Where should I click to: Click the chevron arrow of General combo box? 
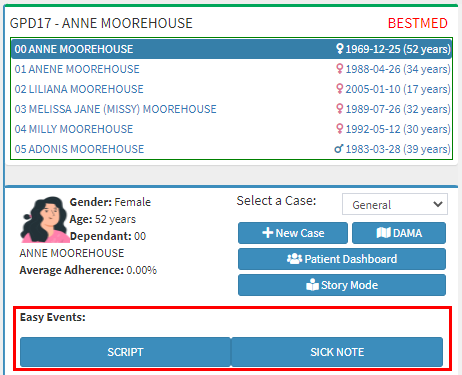tap(438, 204)
